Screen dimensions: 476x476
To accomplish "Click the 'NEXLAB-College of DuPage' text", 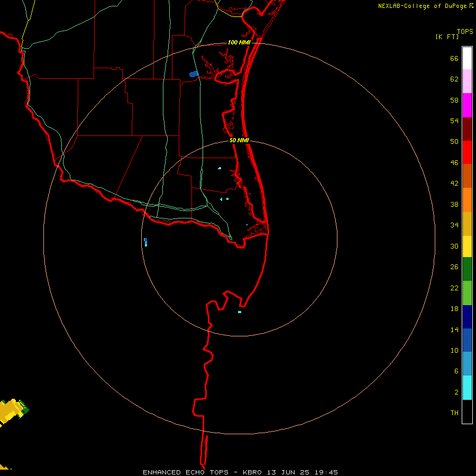I will point(422,6).
